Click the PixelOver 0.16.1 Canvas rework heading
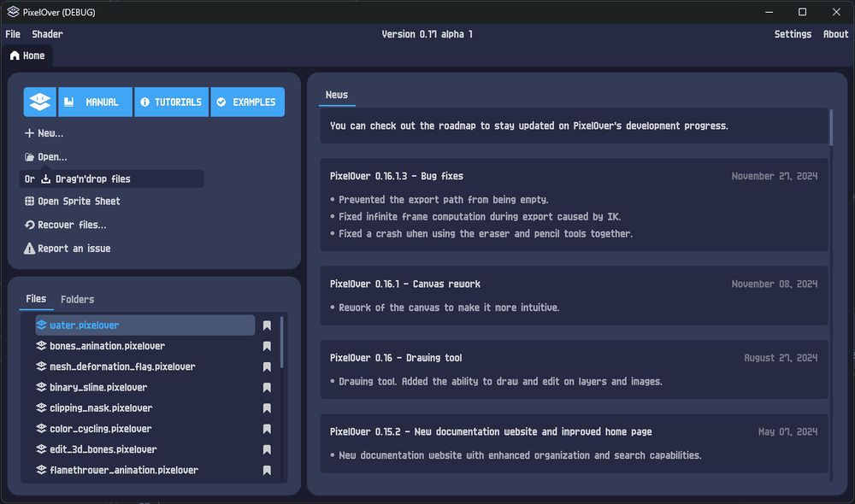The width and height of the screenshot is (855, 504). 405,284
